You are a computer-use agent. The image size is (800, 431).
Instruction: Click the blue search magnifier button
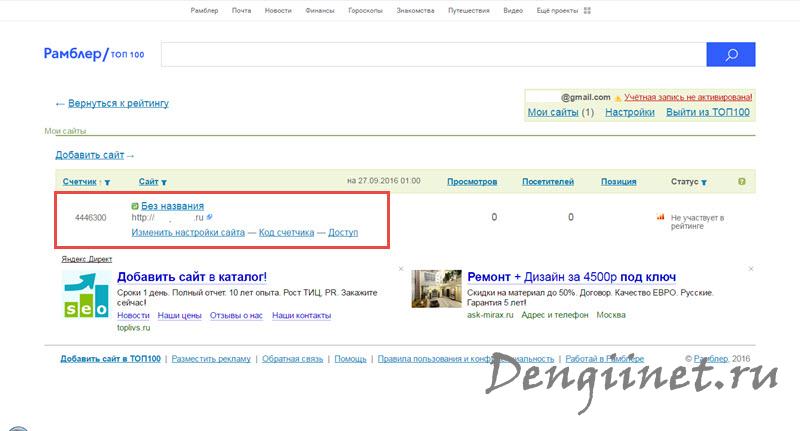click(731, 54)
